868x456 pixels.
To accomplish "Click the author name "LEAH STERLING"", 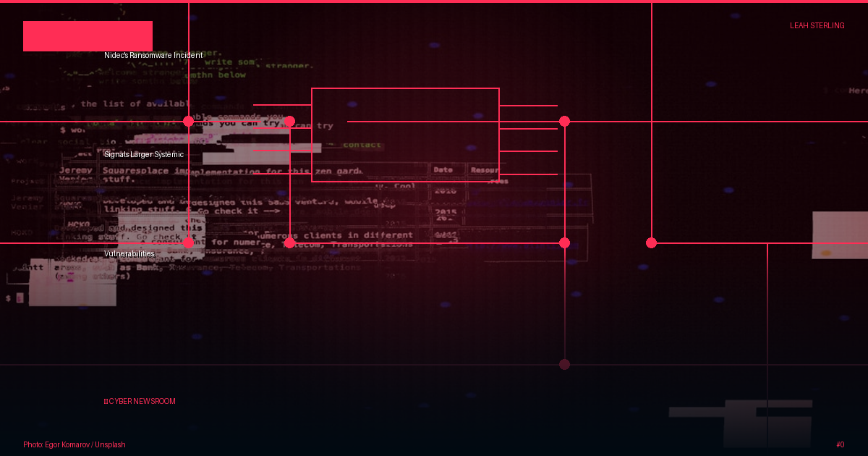I will tap(817, 25).
